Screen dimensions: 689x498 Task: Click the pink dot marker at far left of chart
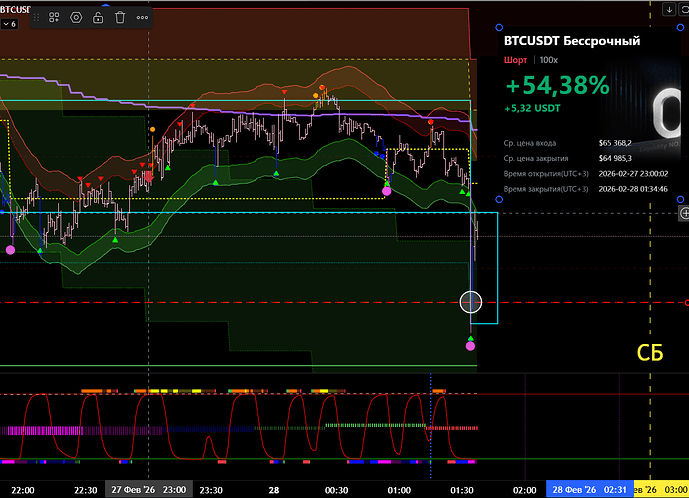tap(11, 249)
